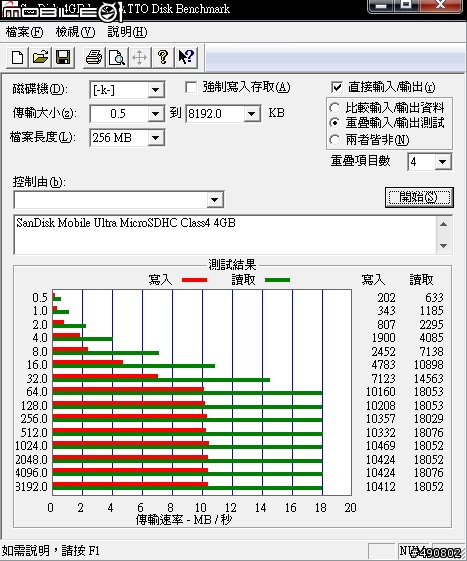The width and height of the screenshot is (467, 561).
Task: Open the 檔案 menu
Action: pyautogui.click(x=24, y=32)
